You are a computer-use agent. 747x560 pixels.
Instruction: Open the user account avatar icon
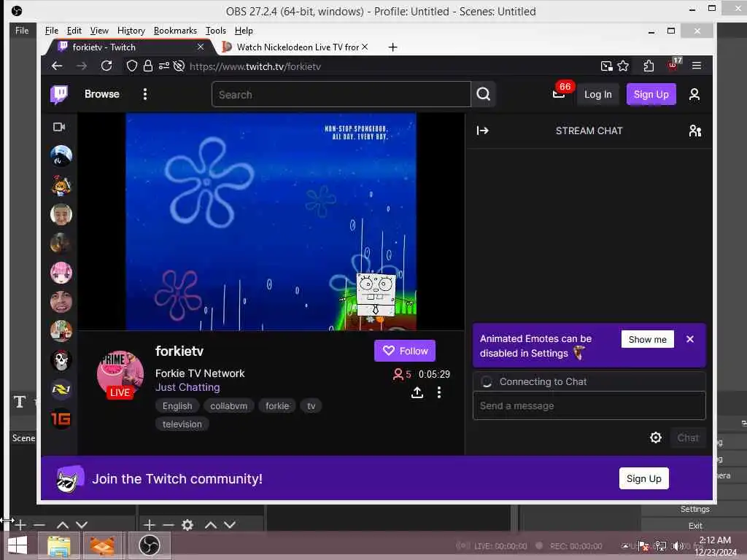point(694,94)
